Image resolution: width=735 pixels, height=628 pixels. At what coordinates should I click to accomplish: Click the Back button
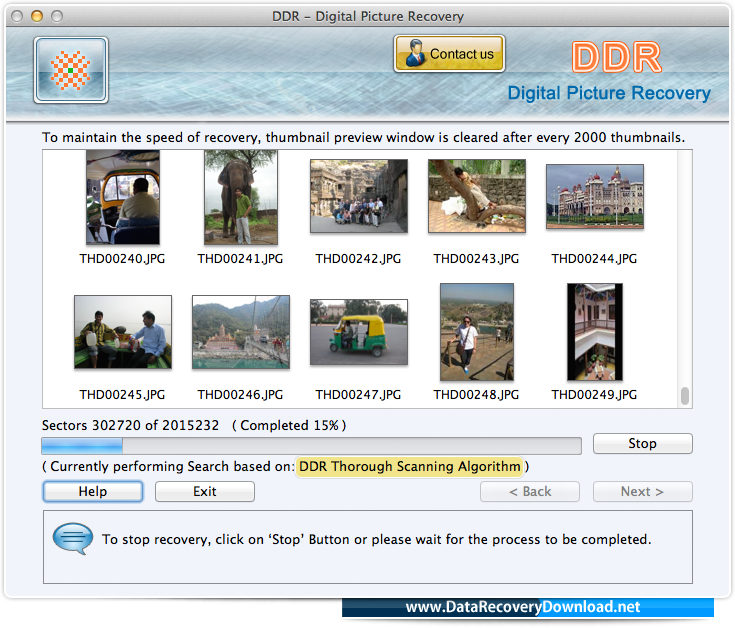530,491
